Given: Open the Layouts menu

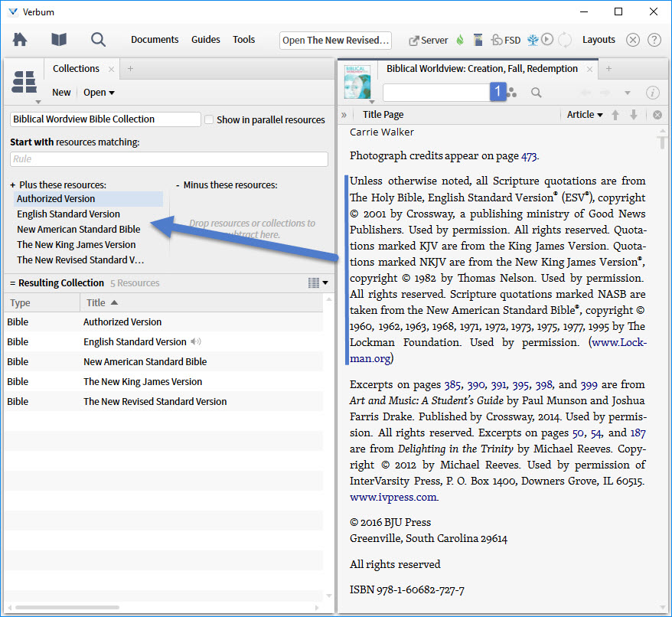Looking at the screenshot, I should coord(599,40).
